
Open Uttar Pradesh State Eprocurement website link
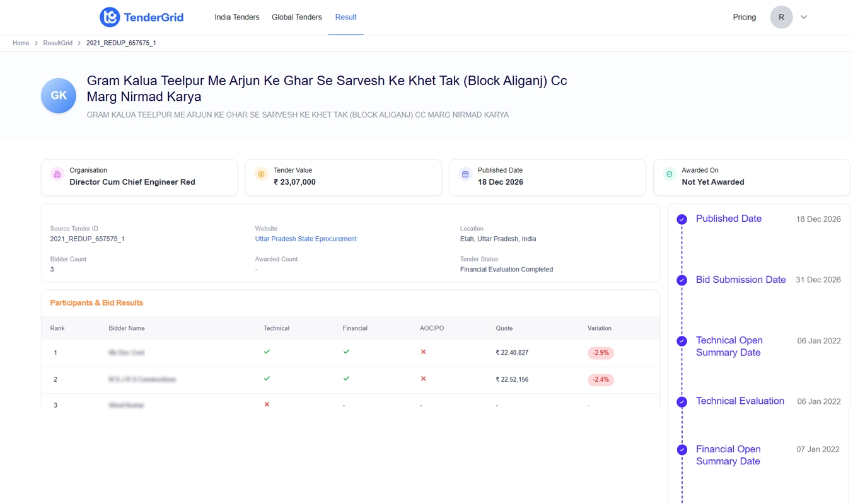tap(306, 239)
